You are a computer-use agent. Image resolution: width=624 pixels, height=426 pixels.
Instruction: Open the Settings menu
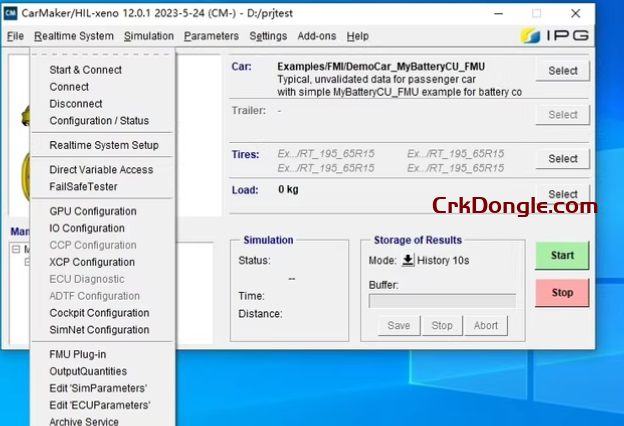(268, 36)
